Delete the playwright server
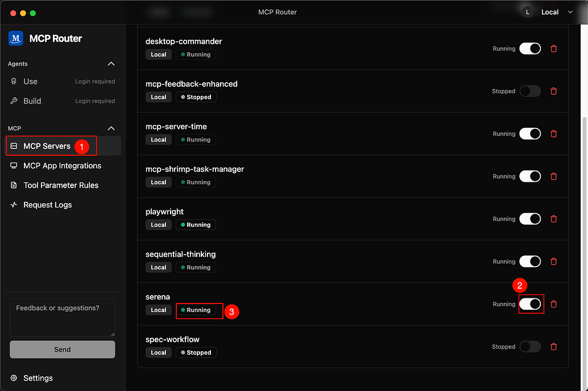Viewport: 588px width, 391px height. pos(553,219)
